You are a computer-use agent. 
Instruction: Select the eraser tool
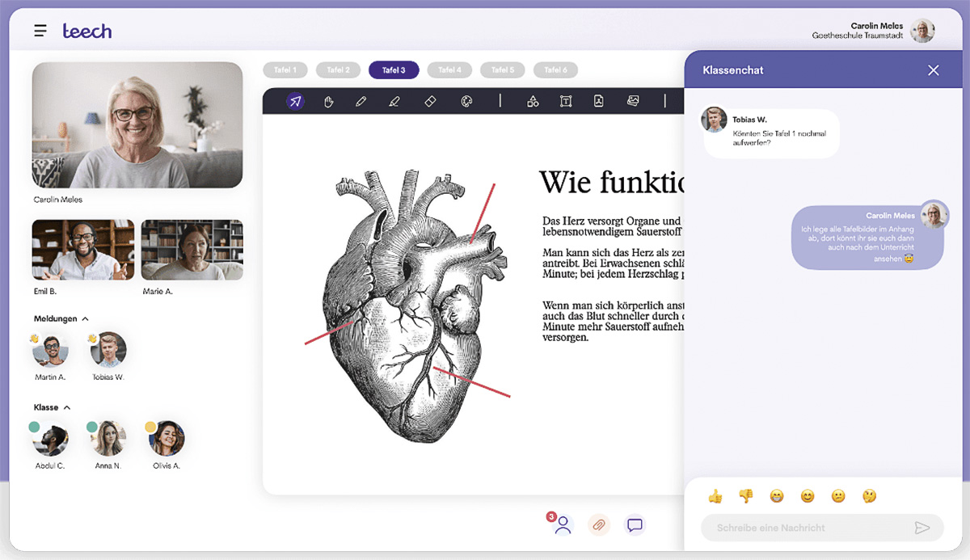(x=430, y=101)
